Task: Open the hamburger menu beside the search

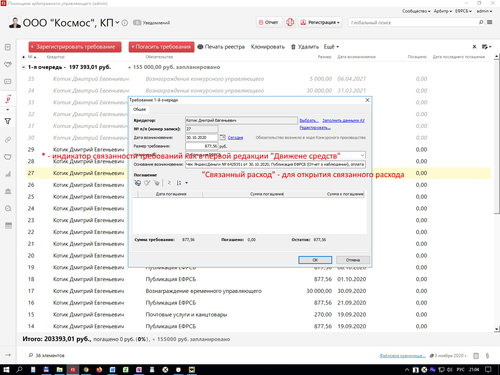Action: (x=490, y=22)
